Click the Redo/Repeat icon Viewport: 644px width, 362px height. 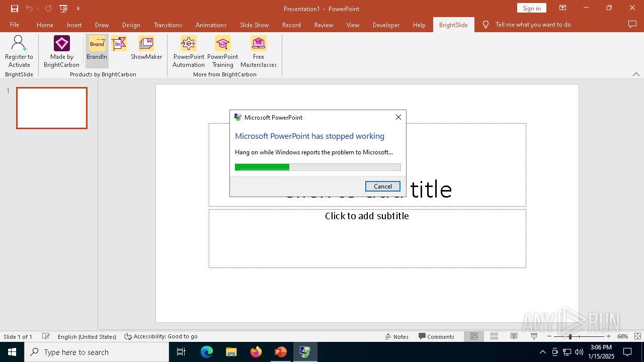48,9
